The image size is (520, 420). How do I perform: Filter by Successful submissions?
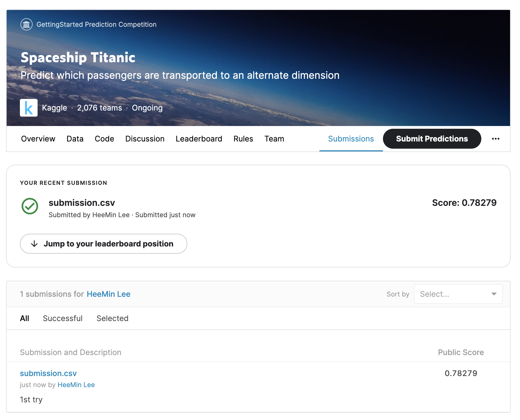(x=63, y=318)
